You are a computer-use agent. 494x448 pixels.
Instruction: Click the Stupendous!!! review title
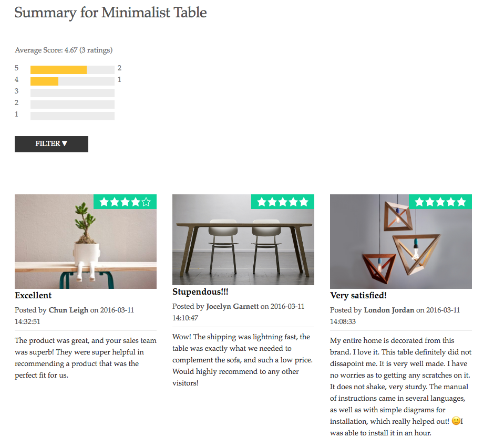[x=200, y=292]
